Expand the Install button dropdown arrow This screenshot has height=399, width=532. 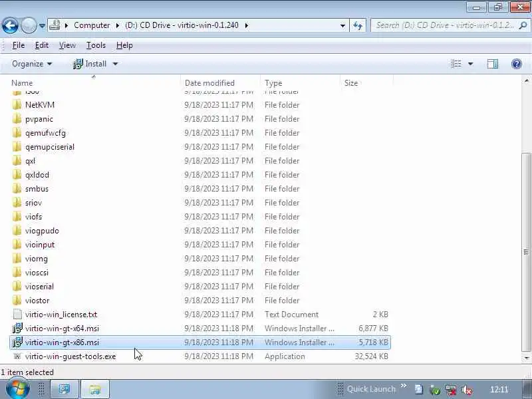(x=115, y=64)
